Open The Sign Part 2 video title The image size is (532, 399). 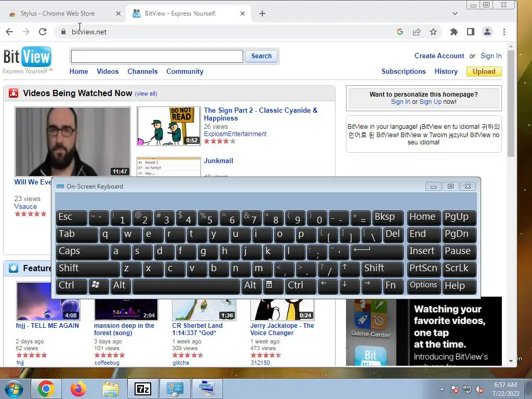(x=261, y=114)
